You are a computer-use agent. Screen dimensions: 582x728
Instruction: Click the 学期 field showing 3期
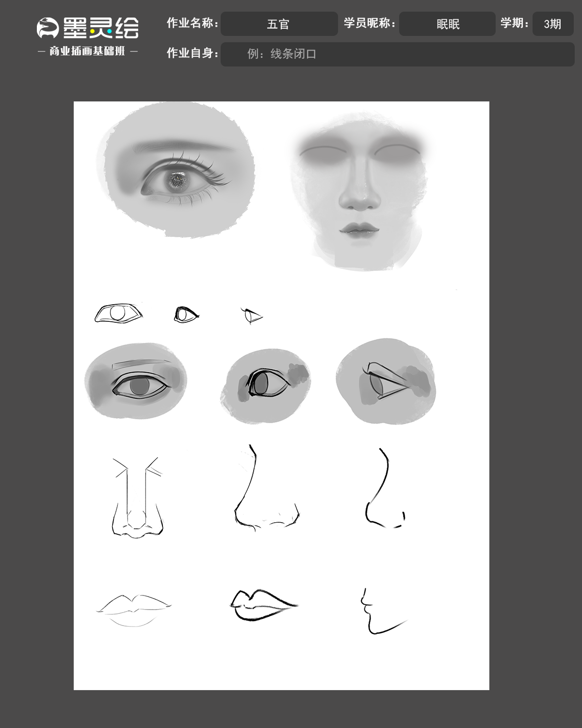click(x=553, y=24)
